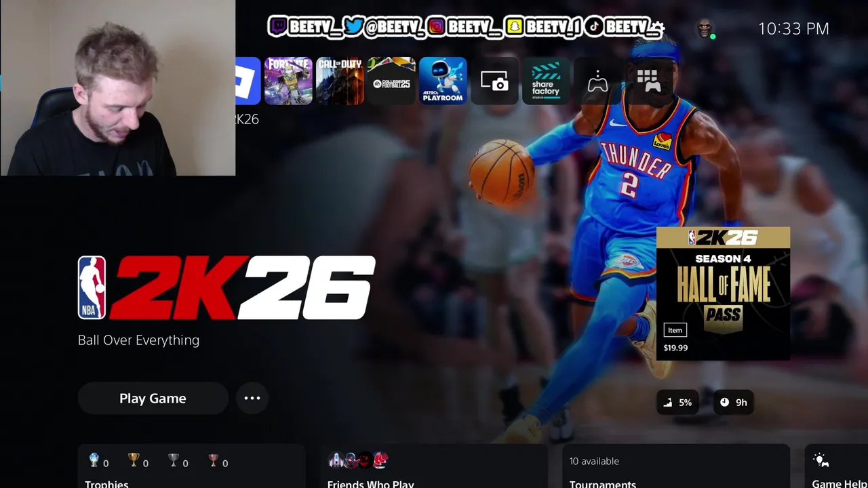Open the Fortnite game tile
Image resolution: width=868 pixels, height=488 pixels.
coord(288,81)
